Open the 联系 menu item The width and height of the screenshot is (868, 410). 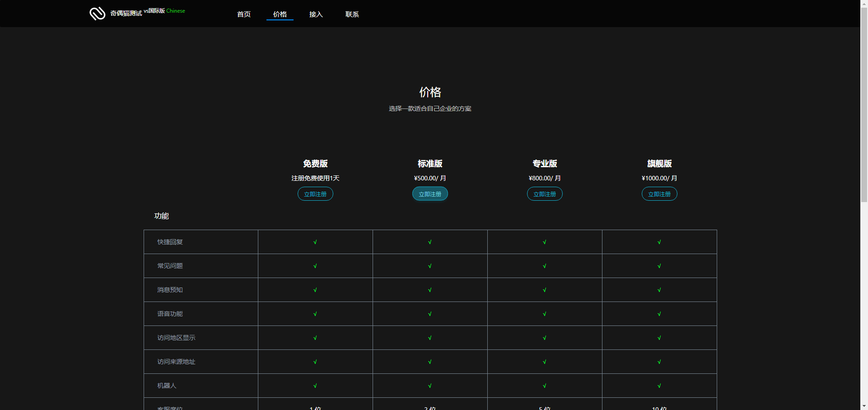(x=352, y=14)
